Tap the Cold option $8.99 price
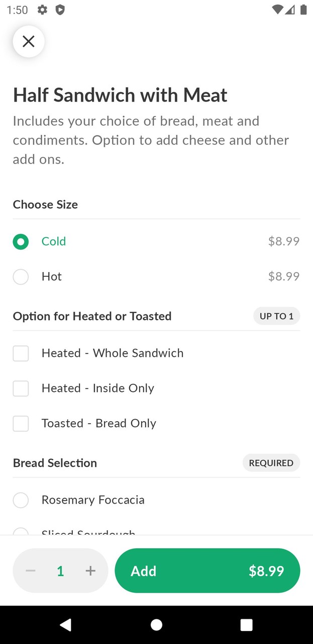313x644 pixels. pyautogui.click(x=283, y=242)
